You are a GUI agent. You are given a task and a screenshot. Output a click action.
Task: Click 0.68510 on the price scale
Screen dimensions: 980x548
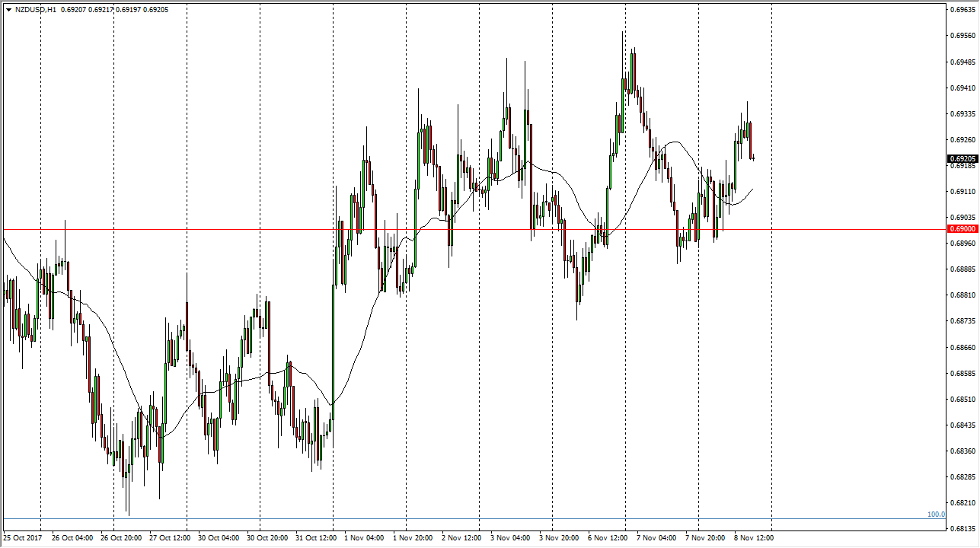coord(962,399)
